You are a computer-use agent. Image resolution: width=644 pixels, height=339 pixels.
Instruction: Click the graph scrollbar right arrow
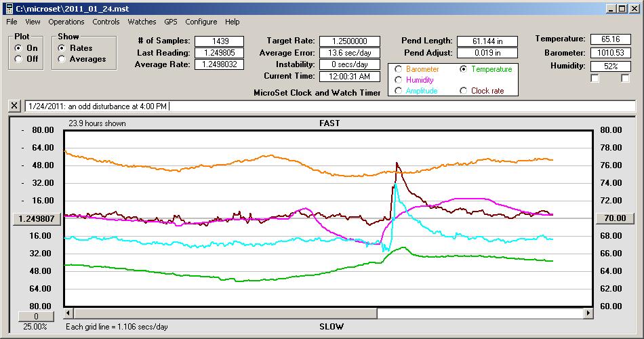pyautogui.click(x=588, y=313)
